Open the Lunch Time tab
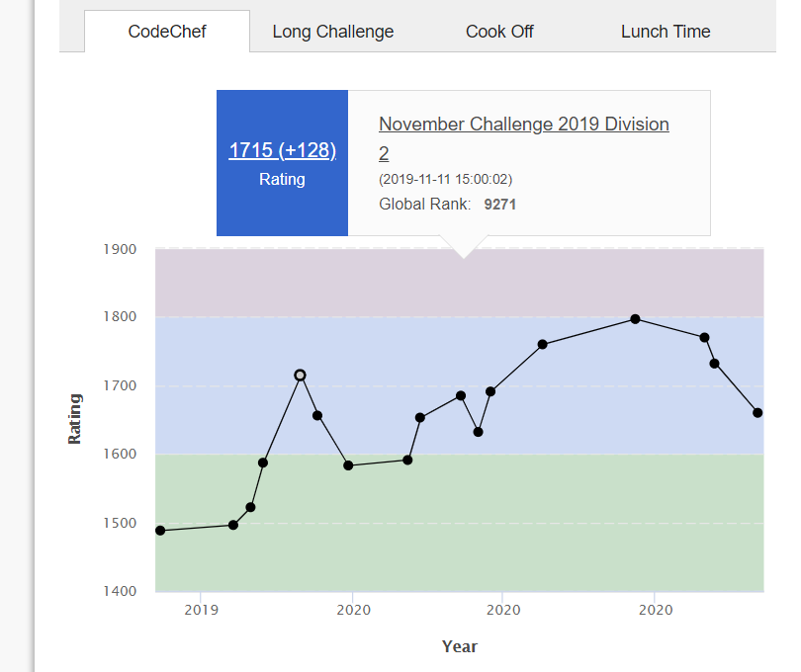This screenshot has height=672, width=801. click(666, 32)
